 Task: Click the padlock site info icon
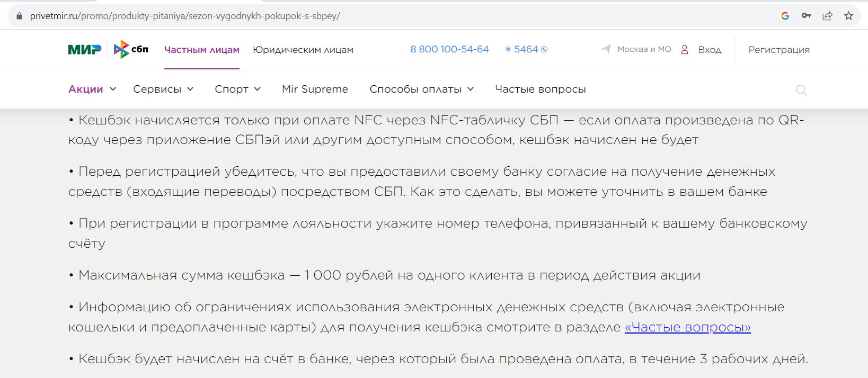[20, 16]
